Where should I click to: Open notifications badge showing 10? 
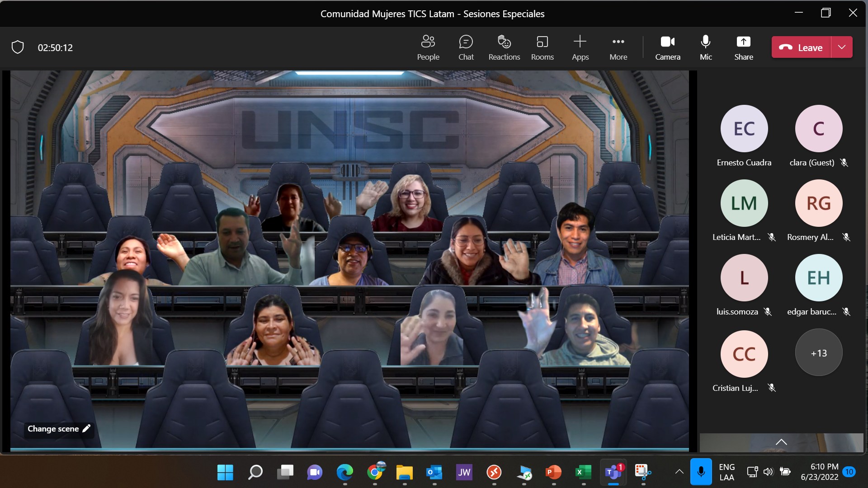coord(849,472)
